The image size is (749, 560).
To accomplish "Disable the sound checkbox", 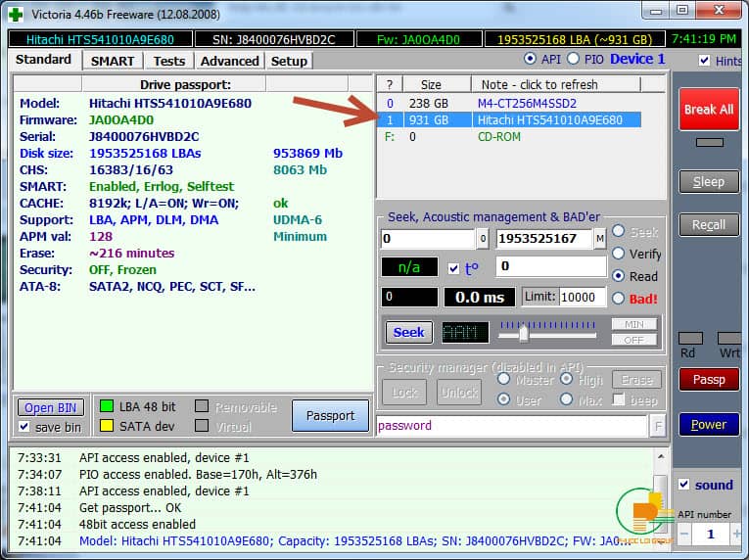I will (684, 485).
